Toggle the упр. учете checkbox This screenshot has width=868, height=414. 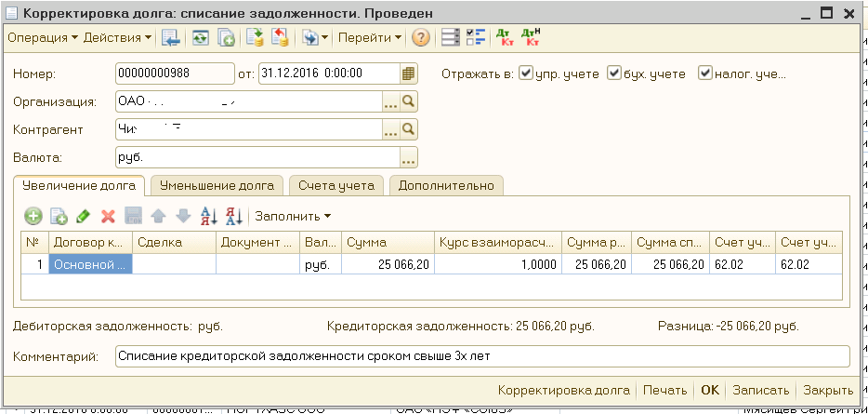coord(526,73)
